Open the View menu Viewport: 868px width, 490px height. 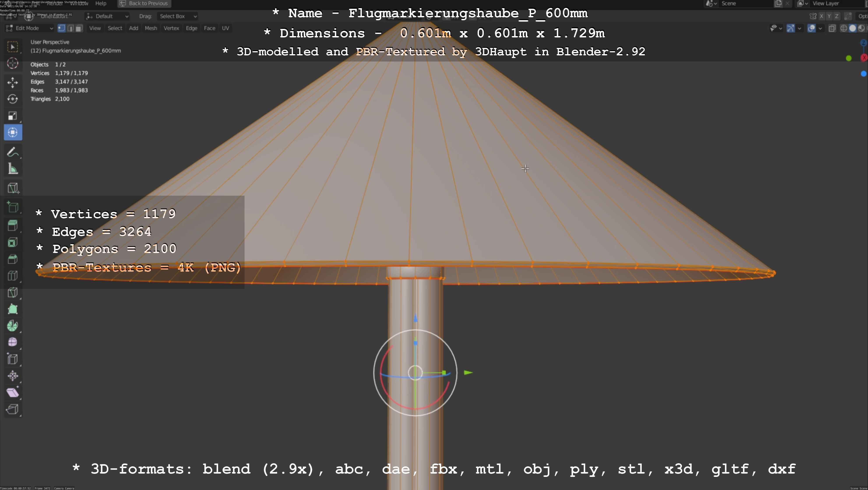coord(95,28)
